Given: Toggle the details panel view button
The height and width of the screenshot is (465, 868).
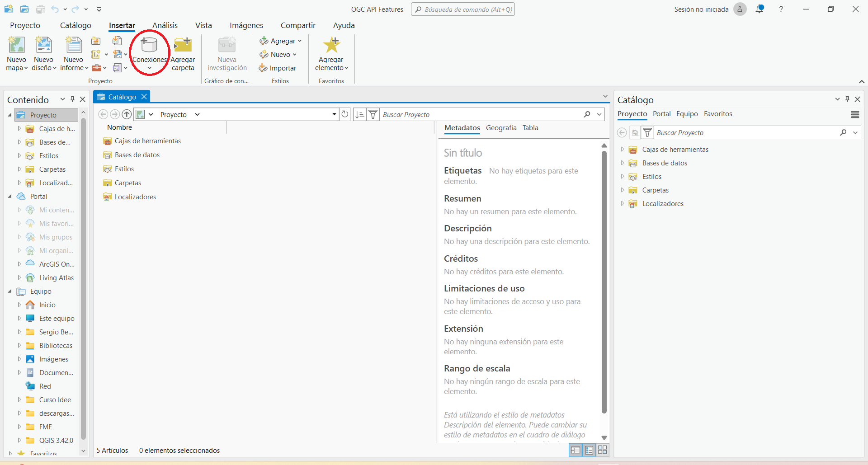Looking at the screenshot, I should 575,450.
